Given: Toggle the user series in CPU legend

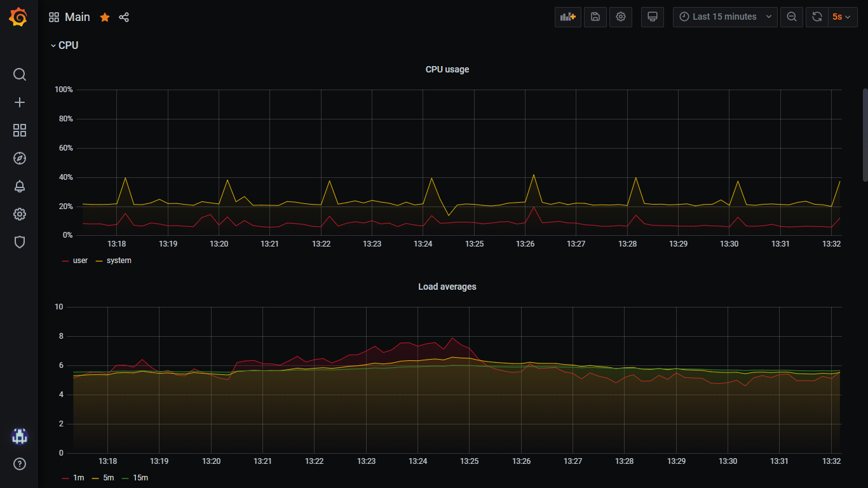Looking at the screenshot, I should point(80,261).
